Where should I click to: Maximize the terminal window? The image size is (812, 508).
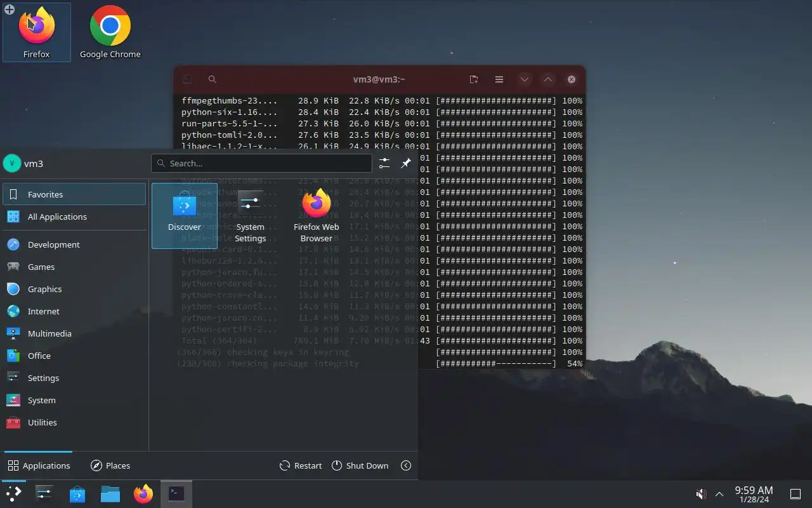point(548,79)
